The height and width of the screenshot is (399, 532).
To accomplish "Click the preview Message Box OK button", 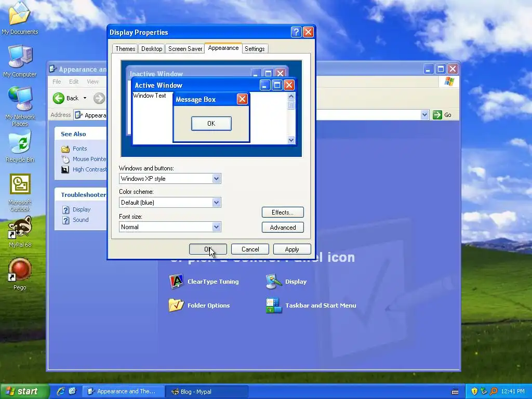I will (x=211, y=124).
